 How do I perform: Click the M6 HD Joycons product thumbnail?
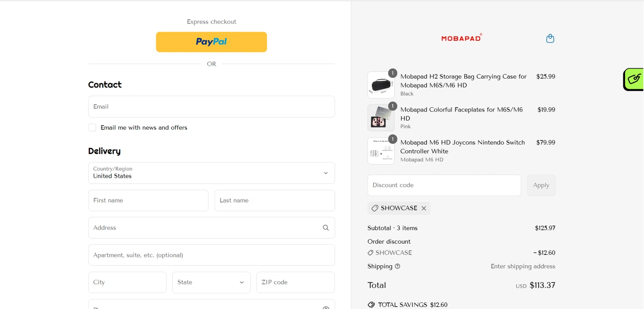tap(381, 151)
